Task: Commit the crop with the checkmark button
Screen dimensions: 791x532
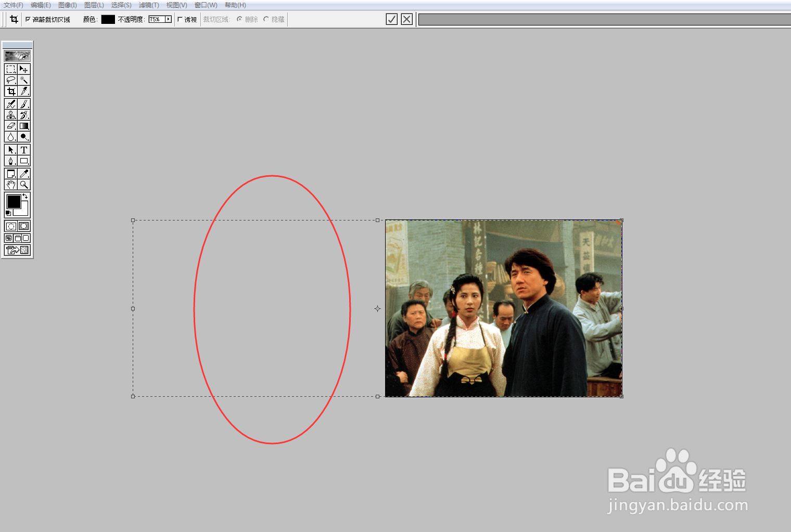Action: click(392, 19)
